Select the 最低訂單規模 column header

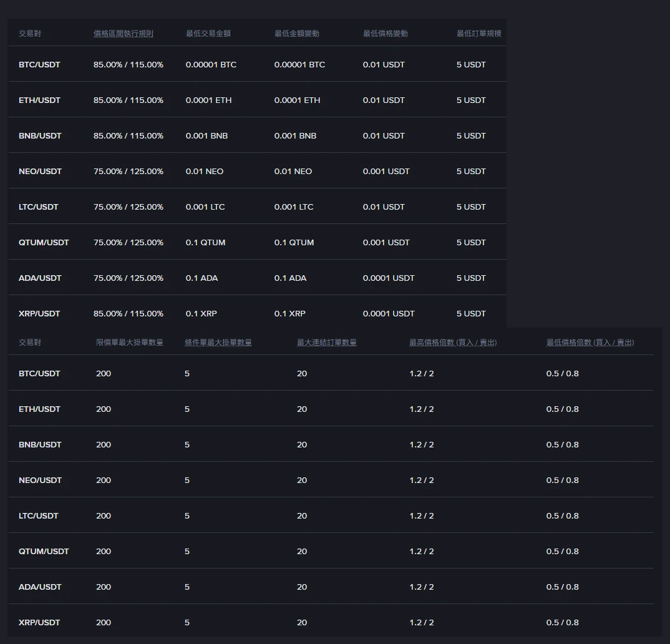pyautogui.click(x=478, y=33)
